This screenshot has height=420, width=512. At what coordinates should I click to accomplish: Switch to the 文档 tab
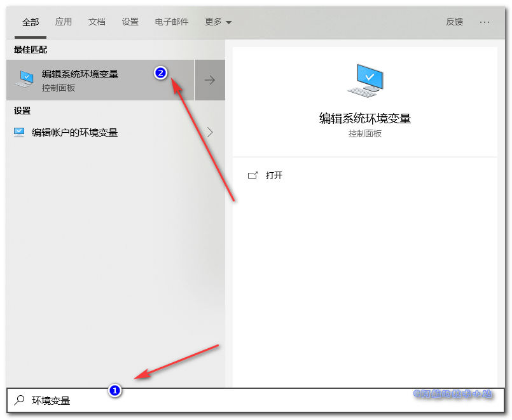click(x=97, y=21)
